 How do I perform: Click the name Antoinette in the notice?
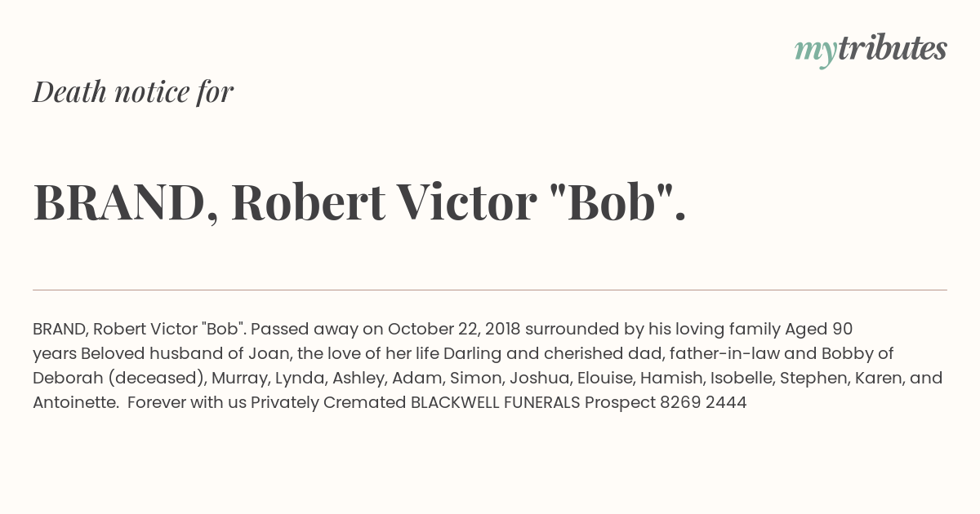pyautogui.click(x=75, y=403)
